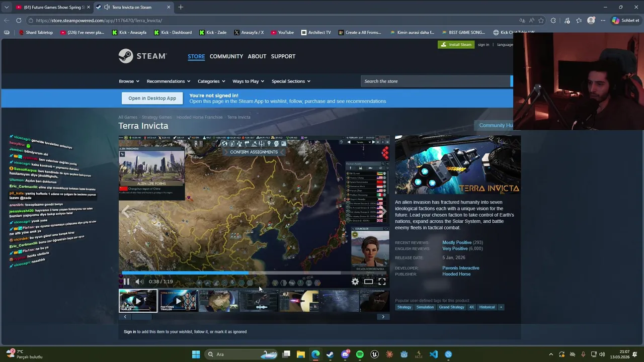Open Unreal Engine from the taskbar
This screenshot has width=644, height=362.
click(374, 354)
